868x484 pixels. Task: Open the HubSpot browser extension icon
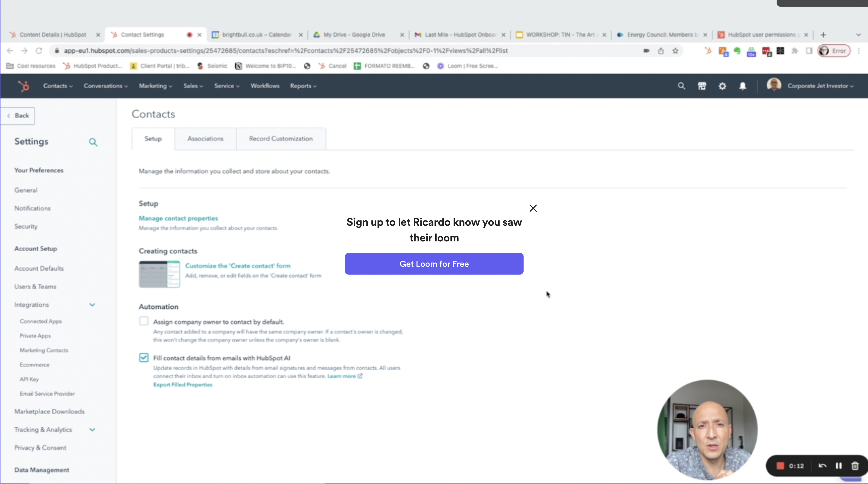pos(708,51)
